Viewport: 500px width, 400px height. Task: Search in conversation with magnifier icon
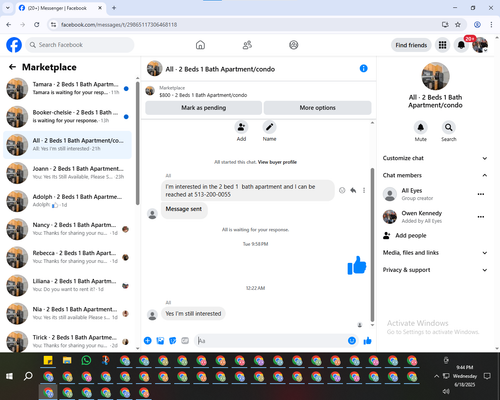pos(449,127)
